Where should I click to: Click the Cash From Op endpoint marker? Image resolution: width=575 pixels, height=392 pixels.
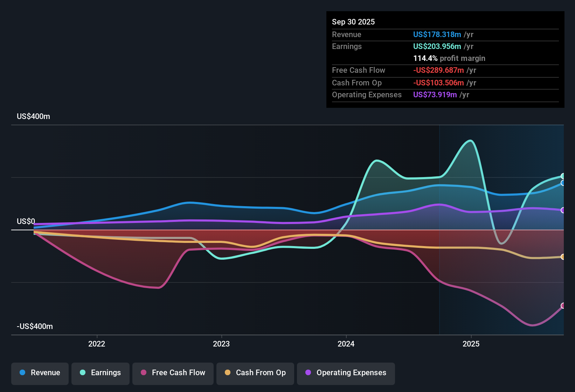[x=563, y=257]
